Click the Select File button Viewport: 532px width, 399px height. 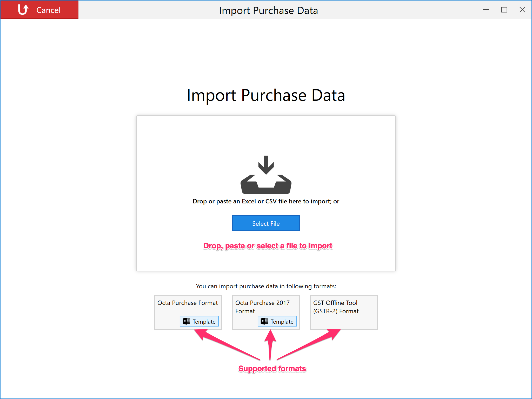(x=266, y=223)
